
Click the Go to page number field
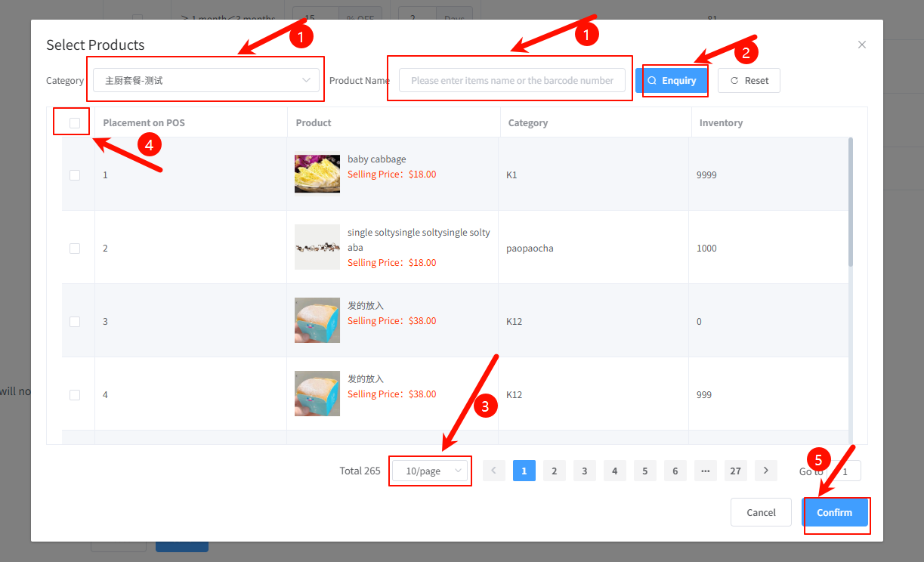[846, 471]
